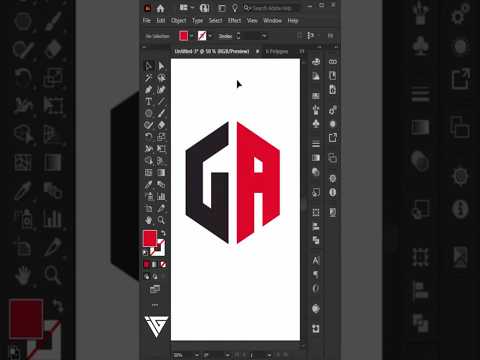Select the Column Graph tool

coord(161,196)
